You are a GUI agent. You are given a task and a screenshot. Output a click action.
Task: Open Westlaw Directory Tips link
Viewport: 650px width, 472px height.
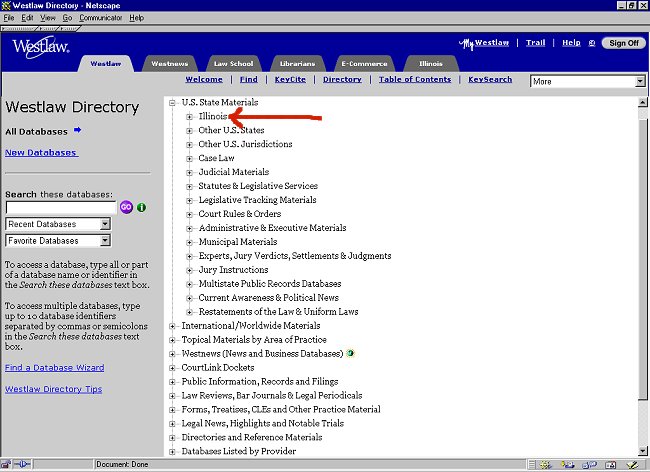pos(53,389)
